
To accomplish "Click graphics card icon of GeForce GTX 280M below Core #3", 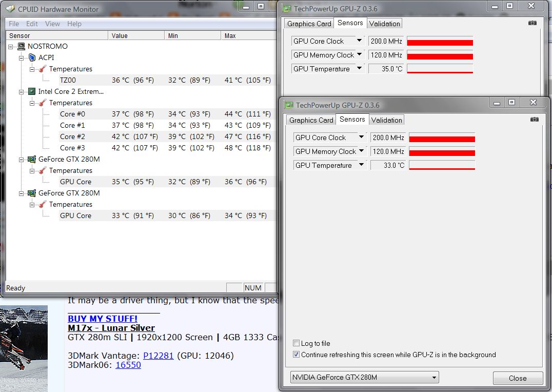I will click(x=32, y=159).
